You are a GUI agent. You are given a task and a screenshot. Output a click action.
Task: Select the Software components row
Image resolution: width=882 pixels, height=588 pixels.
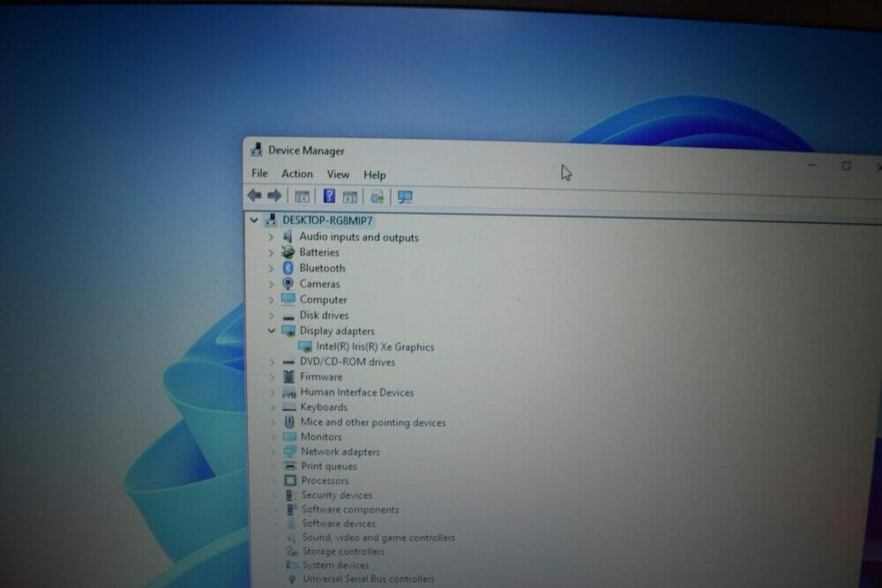tap(350, 510)
